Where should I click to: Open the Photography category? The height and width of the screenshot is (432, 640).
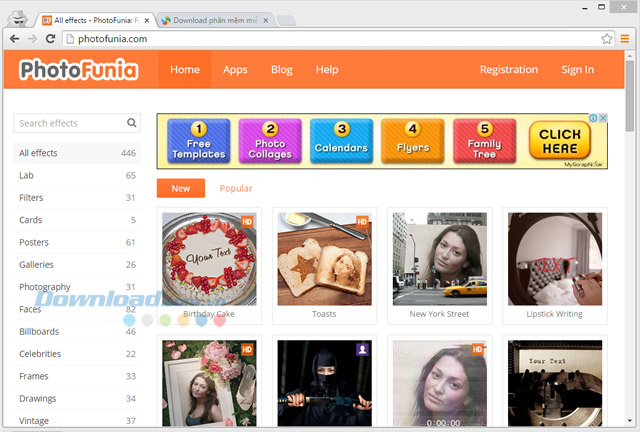[x=77, y=287]
